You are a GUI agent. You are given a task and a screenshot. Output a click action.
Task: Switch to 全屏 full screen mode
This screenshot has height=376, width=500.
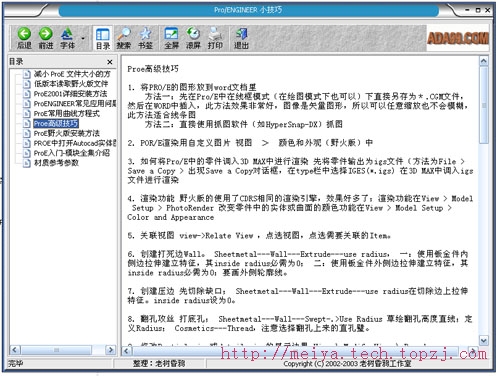(171, 38)
